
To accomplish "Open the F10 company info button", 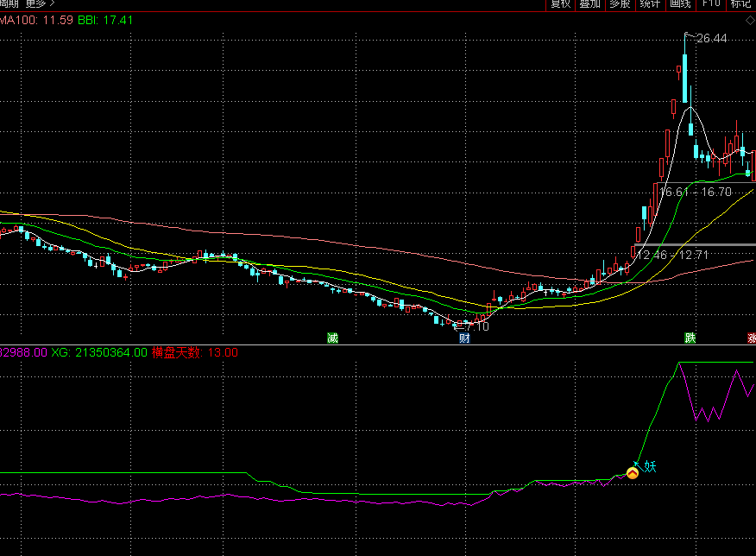I will 711,3.
